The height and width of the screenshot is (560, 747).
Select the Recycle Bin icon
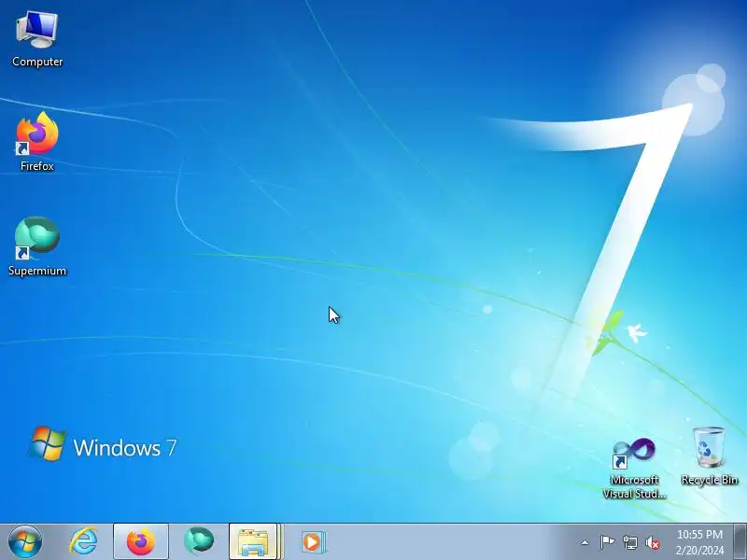[x=710, y=456]
